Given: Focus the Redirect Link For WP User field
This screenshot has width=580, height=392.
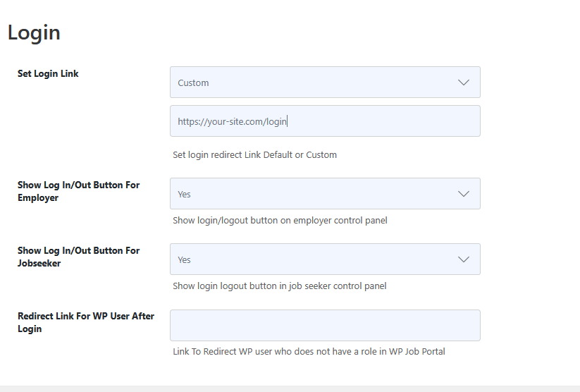Looking at the screenshot, I should [x=325, y=325].
